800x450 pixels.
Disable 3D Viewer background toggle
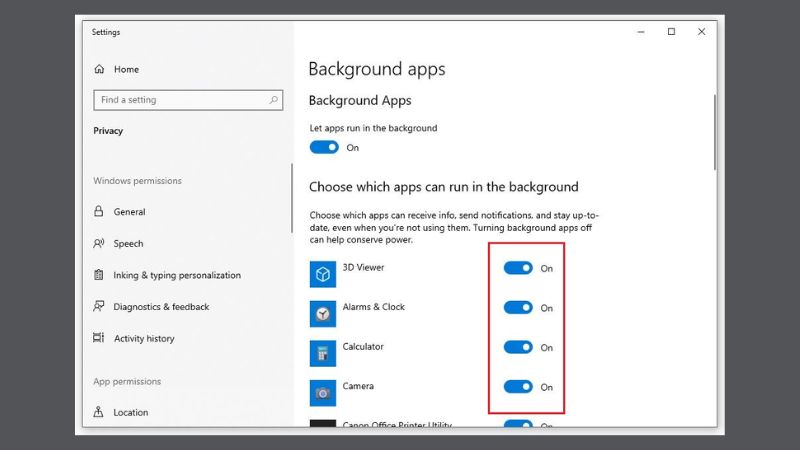point(518,268)
